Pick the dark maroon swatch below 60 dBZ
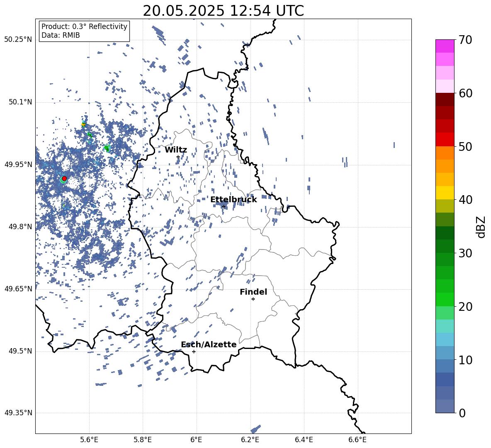Viewport: 491px width, 448px height. point(445,99)
